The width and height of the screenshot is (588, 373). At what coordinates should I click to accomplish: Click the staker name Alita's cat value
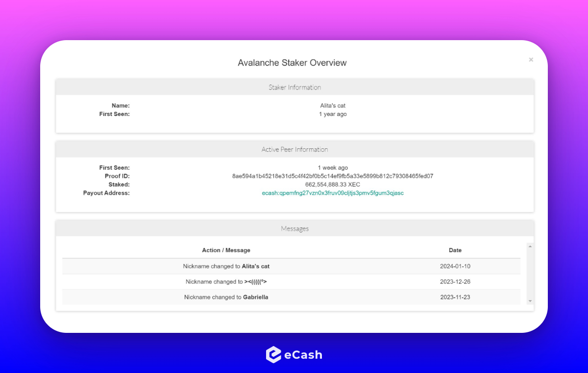[x=333, y=105]
